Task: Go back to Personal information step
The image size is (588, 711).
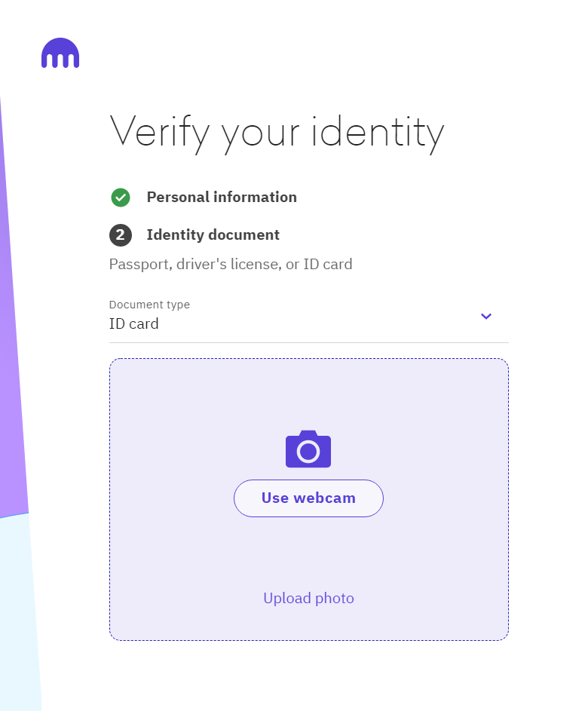Action: [222, 198]
